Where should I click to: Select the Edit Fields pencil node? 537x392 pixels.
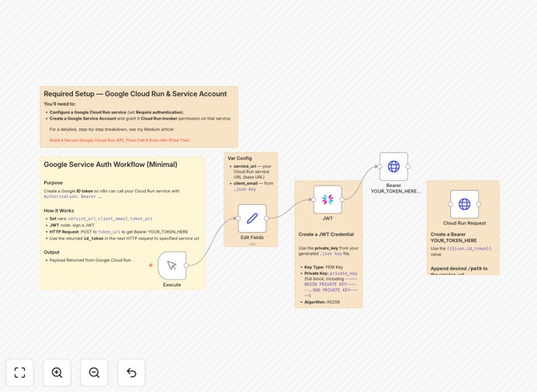pyautogui.click(x=252, y=218)
